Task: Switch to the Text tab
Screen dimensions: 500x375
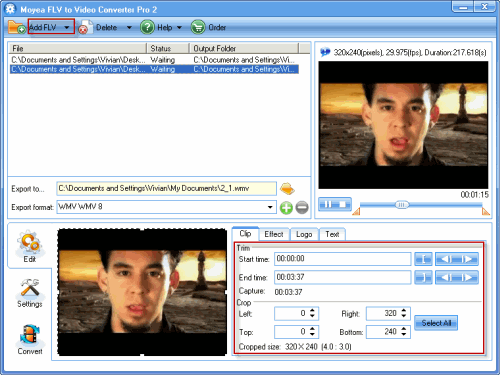Action: point(332,234)
